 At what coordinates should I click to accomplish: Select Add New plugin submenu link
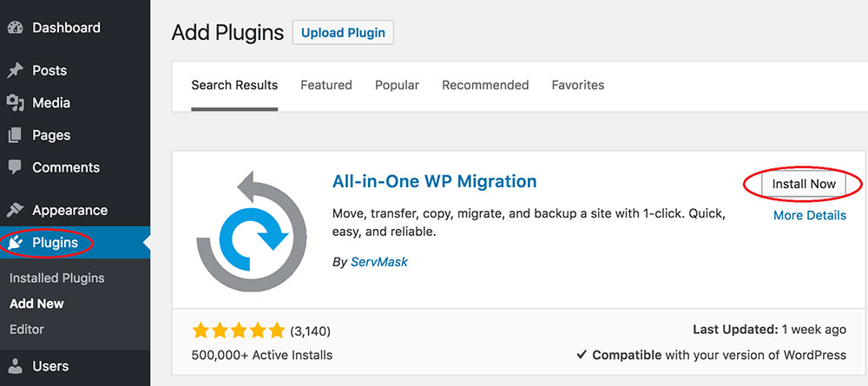pyautogui.click(x=36, y=304)
